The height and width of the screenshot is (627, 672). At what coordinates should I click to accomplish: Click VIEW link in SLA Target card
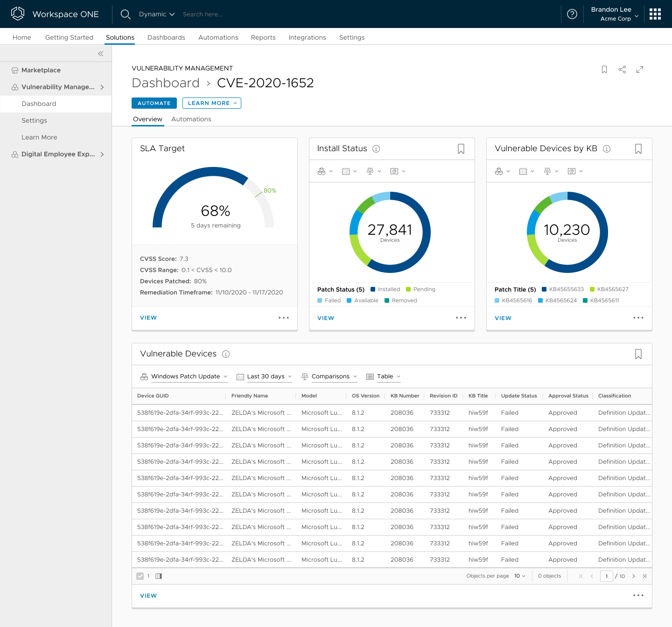[x=148, y=318]
